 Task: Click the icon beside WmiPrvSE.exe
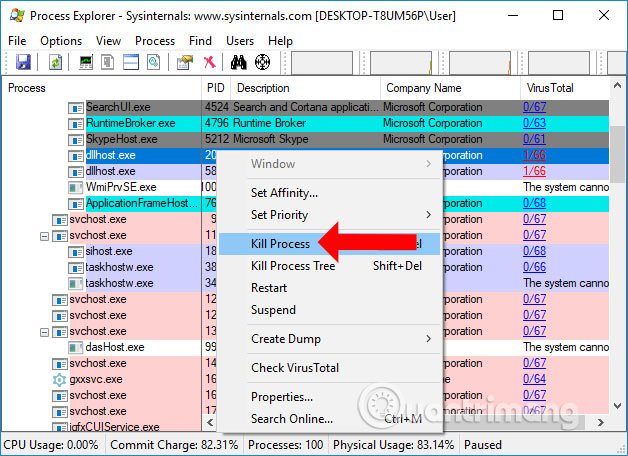click(76, 187)
